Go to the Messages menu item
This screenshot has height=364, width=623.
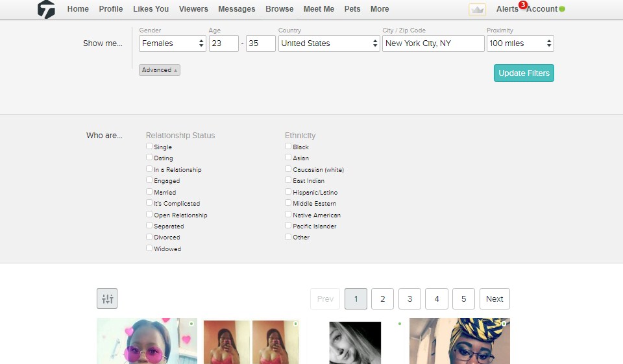(x=237, y=9)
